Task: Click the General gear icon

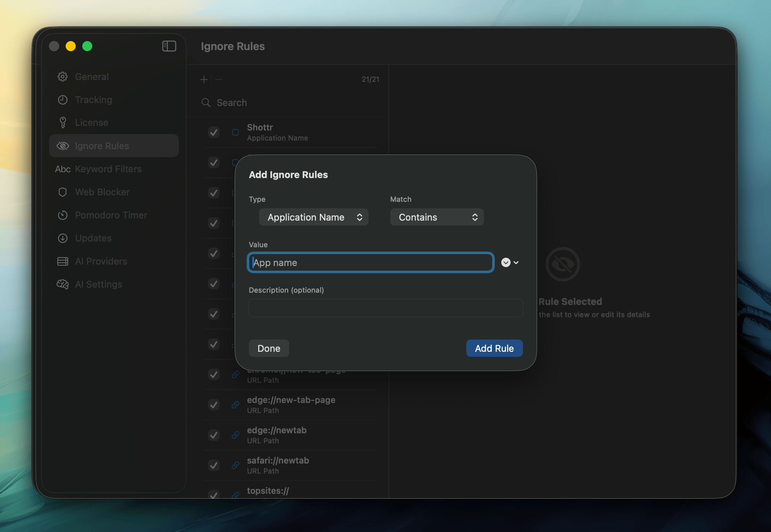Action: [63, 76]
